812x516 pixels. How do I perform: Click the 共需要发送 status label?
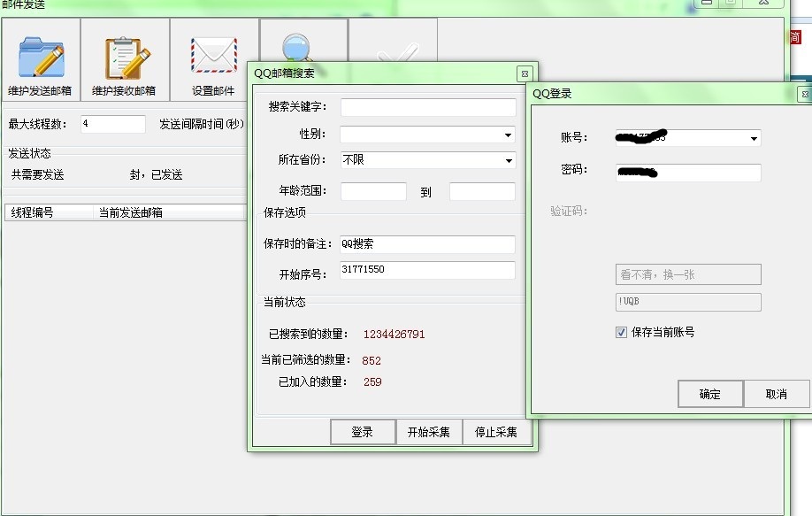click(x=37, y=174)
